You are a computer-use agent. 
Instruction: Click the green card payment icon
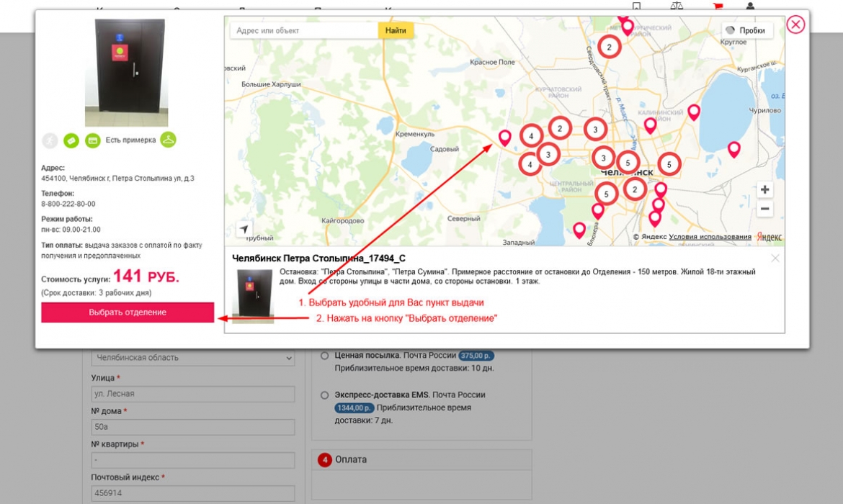coord(92,140)
